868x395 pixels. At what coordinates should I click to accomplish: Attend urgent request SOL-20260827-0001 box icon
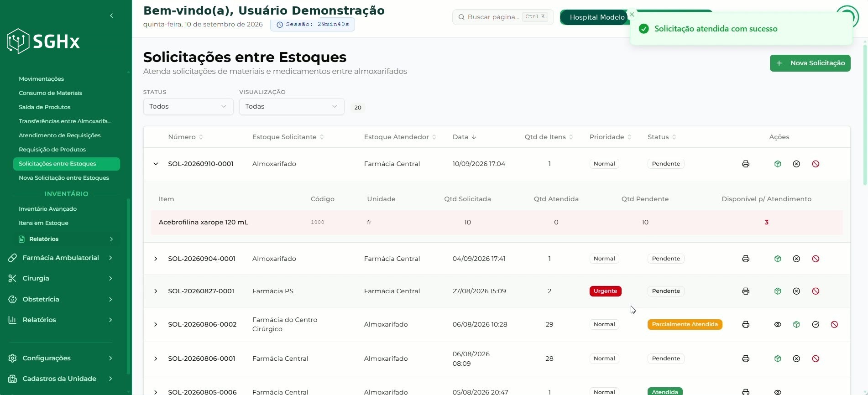pyautogui.click(x=778, y=291)
